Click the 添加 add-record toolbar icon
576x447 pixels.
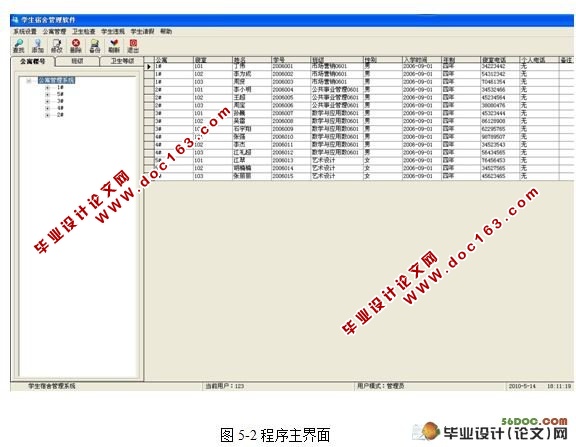tap(37, 46)
